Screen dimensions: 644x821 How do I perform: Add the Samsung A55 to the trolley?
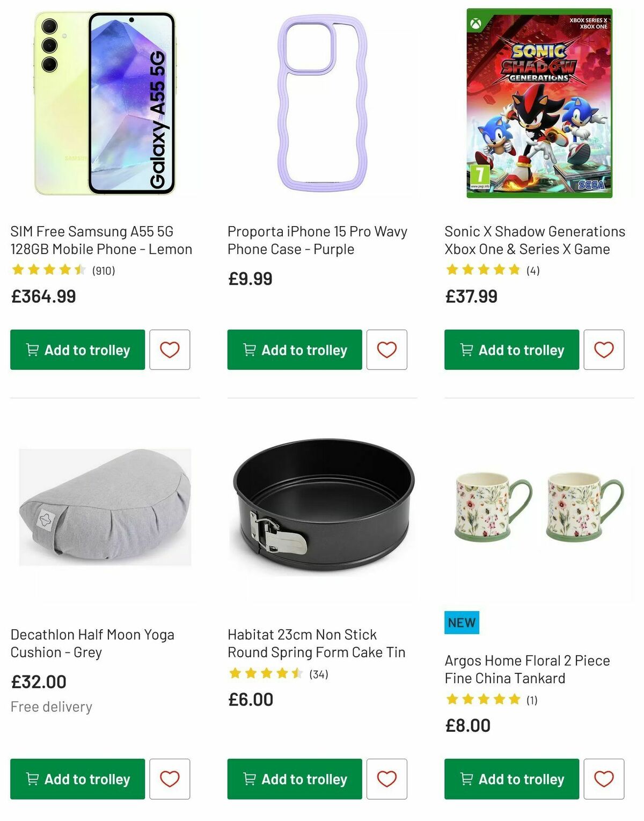(x=77, y=350)
